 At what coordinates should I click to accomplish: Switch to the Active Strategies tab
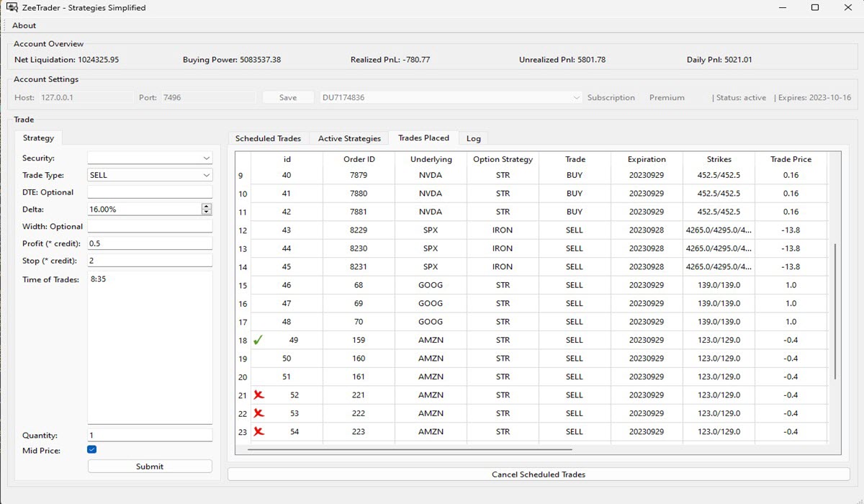tap(349, 138)
